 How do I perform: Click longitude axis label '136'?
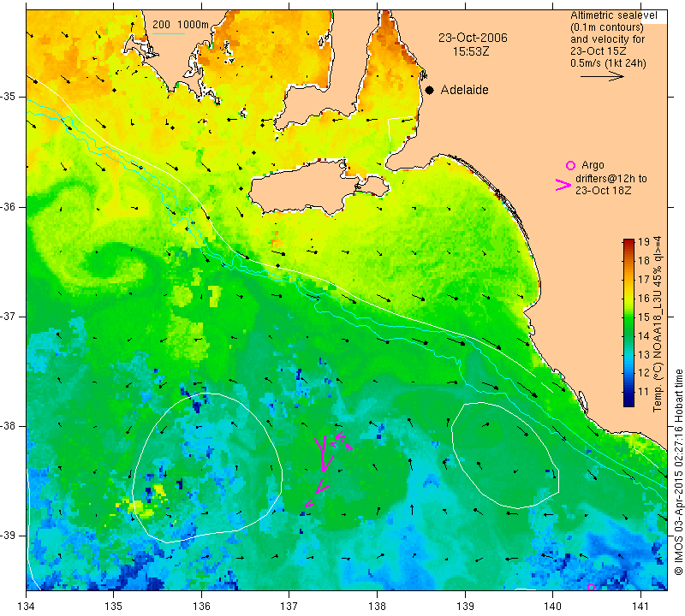pyautogui.click(x=201, y=606)
